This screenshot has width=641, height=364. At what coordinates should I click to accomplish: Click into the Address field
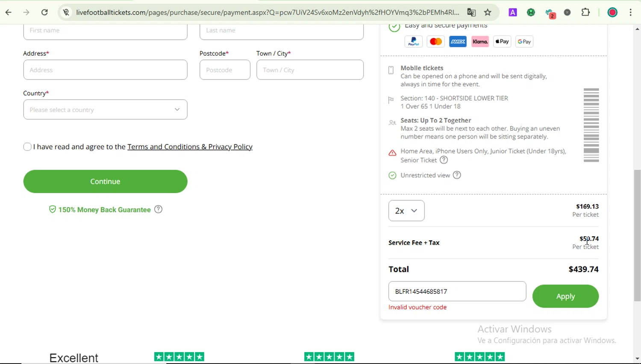[x=106, y=70]
